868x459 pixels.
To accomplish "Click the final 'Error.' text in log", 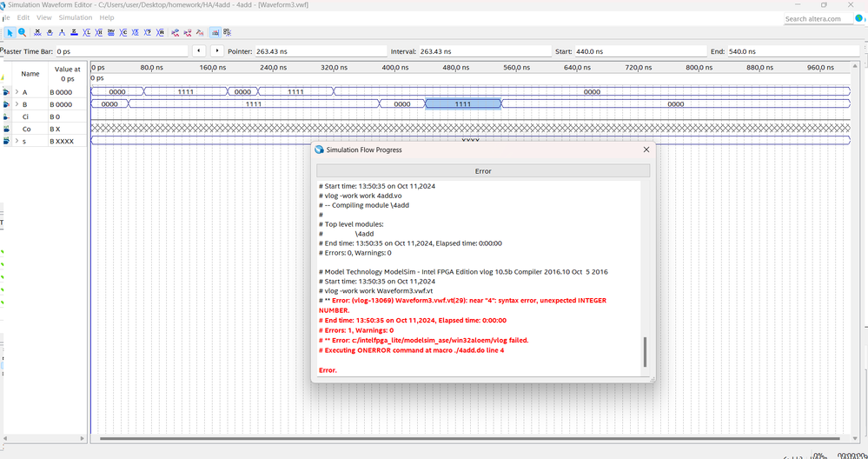I will click(328, 369).
